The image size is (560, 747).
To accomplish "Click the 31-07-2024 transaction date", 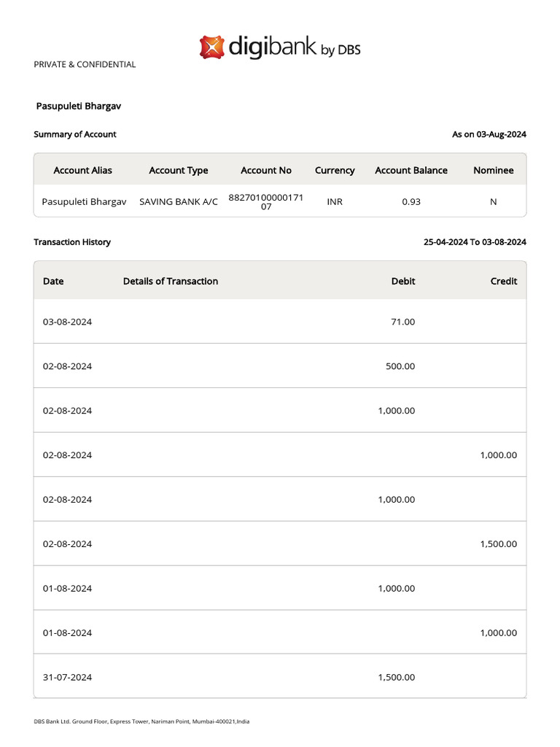I will click(67, 677).
